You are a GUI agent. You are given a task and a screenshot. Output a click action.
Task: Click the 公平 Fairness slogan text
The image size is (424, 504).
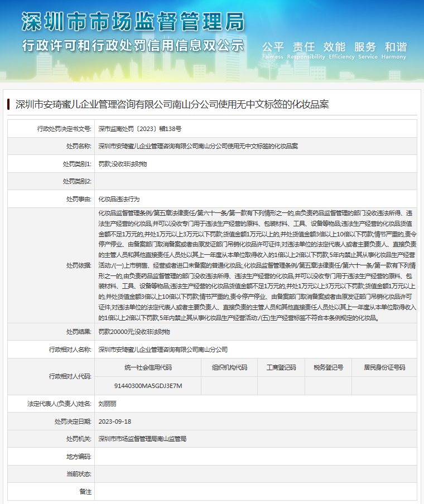pos(273,48)
